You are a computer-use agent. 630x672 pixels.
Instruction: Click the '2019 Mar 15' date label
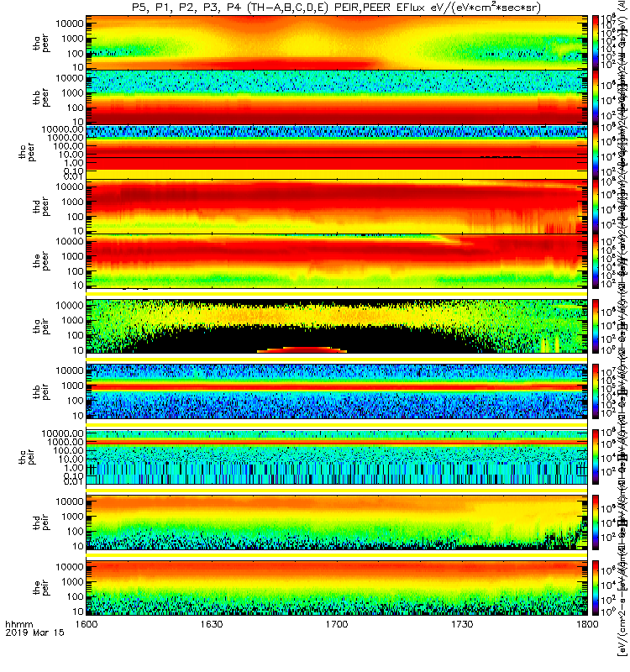[x=34, y=633]
